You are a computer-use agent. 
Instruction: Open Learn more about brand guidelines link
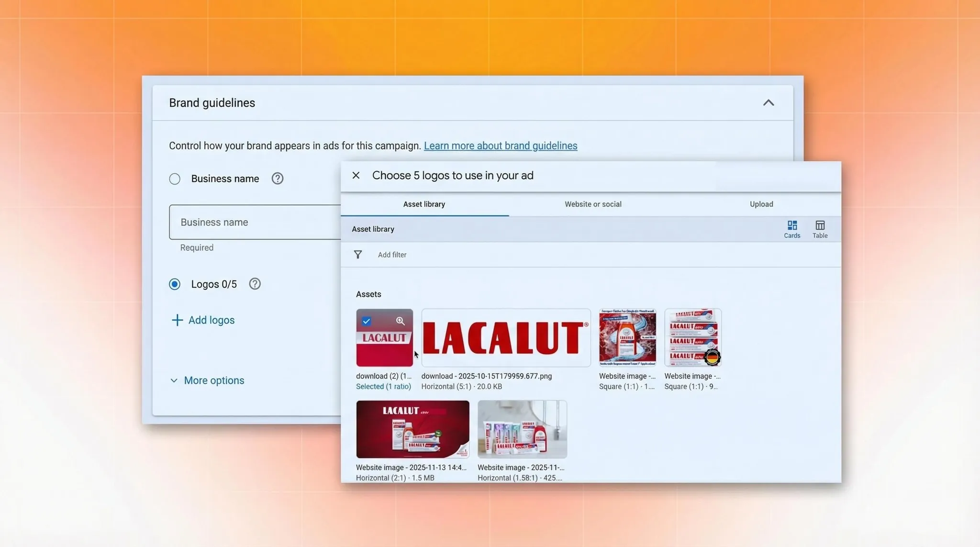click(x=501, y=145)
